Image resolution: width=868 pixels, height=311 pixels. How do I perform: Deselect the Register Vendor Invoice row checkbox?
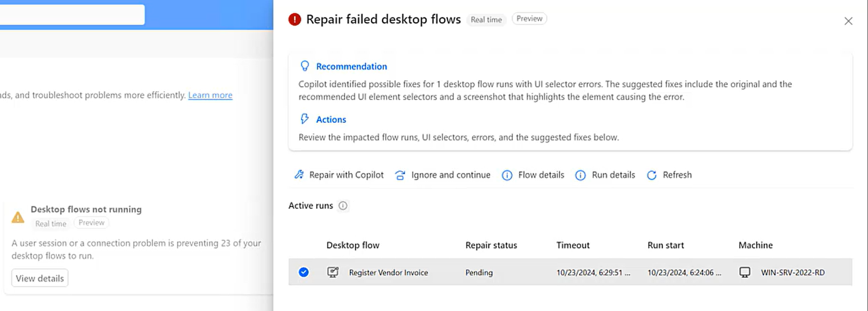point(303,272)
